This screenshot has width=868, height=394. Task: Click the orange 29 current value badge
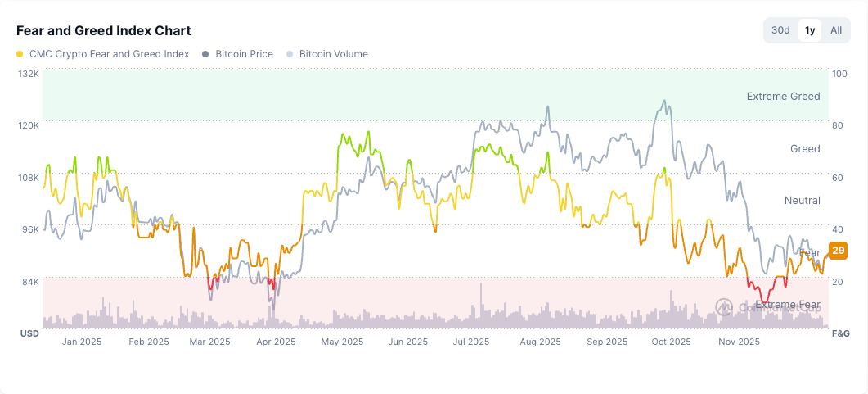[x=838, y=251]
